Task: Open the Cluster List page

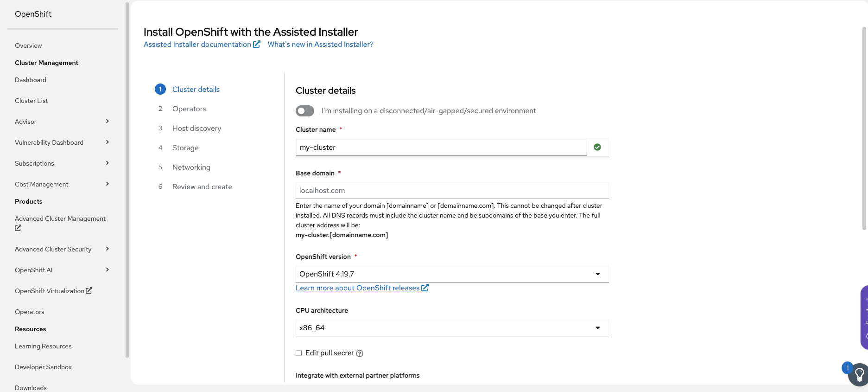Action: (x=31, y=100)
